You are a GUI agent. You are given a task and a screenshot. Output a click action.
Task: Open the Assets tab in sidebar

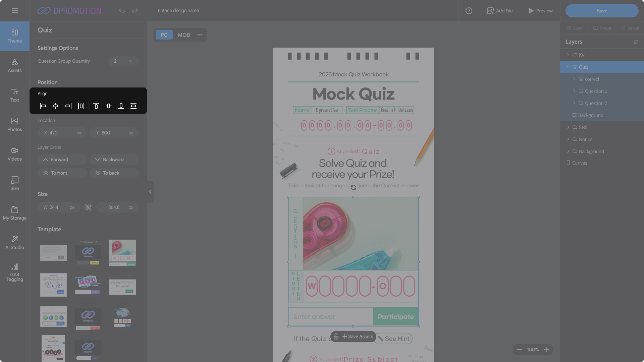[x=15, y=65]
